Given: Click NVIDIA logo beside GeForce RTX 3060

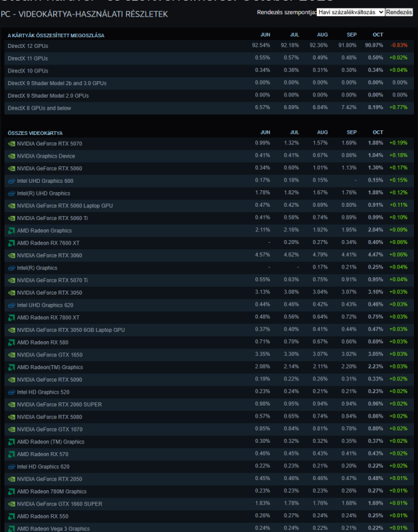Looking at the screenshot, I should 11,255.
